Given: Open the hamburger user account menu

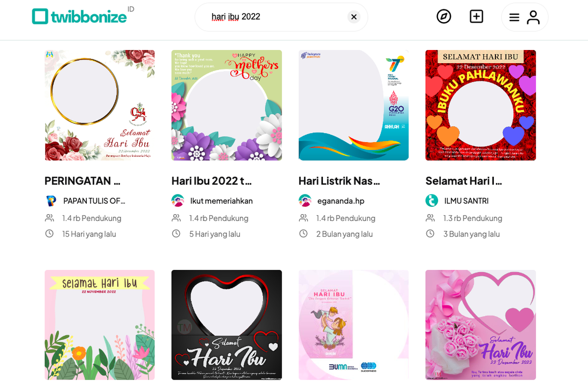Looking at the screenshot, I should pyautogui.click(x=524, y=17).
